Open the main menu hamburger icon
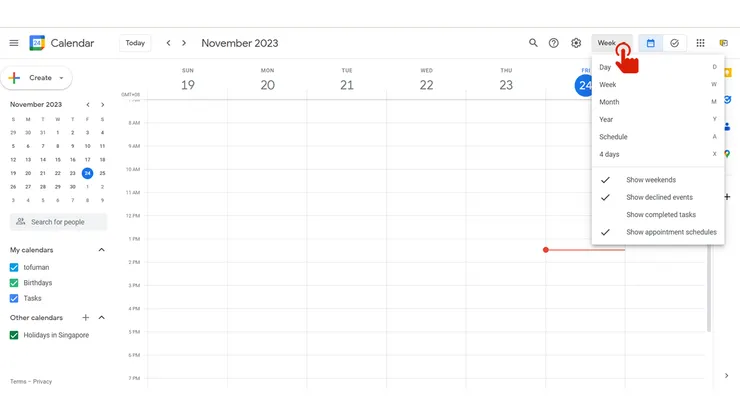Screen dimensions: 740x416 [14, 43]
